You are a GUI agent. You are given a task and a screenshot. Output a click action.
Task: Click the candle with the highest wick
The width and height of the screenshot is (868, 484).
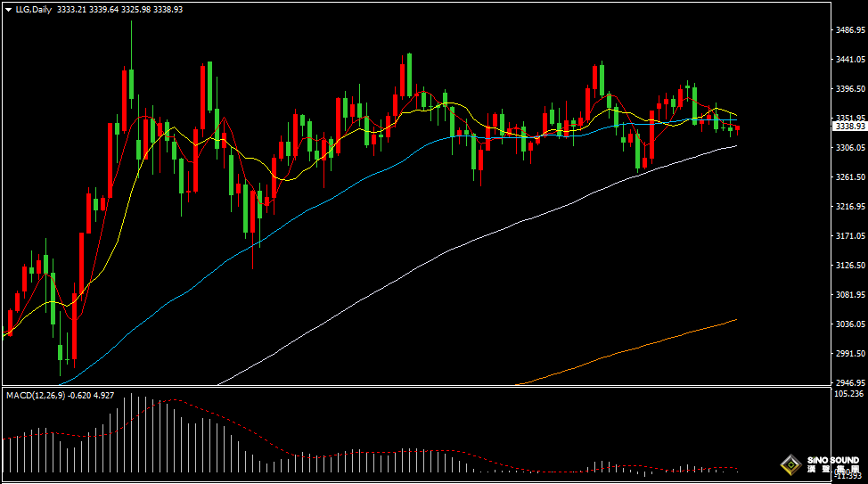coord(131,65)
